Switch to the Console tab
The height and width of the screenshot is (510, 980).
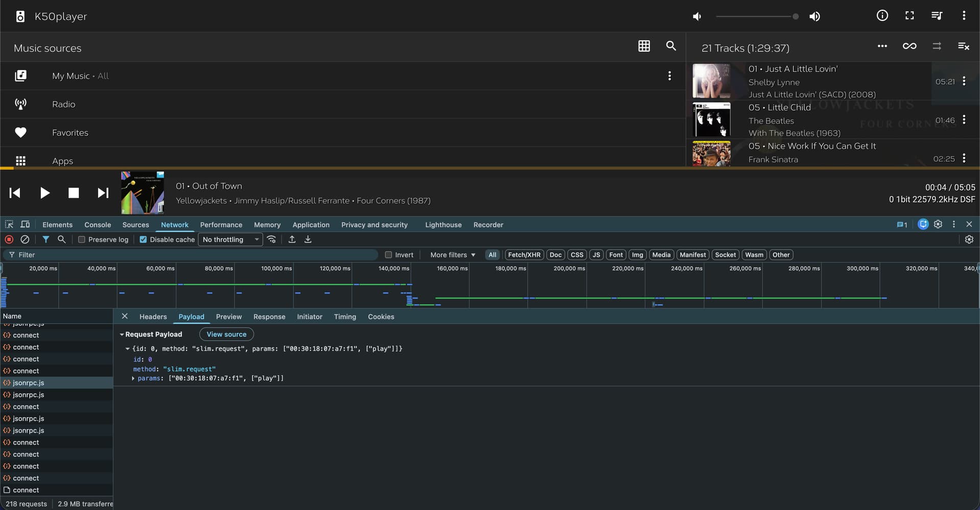tap(97, 225)
